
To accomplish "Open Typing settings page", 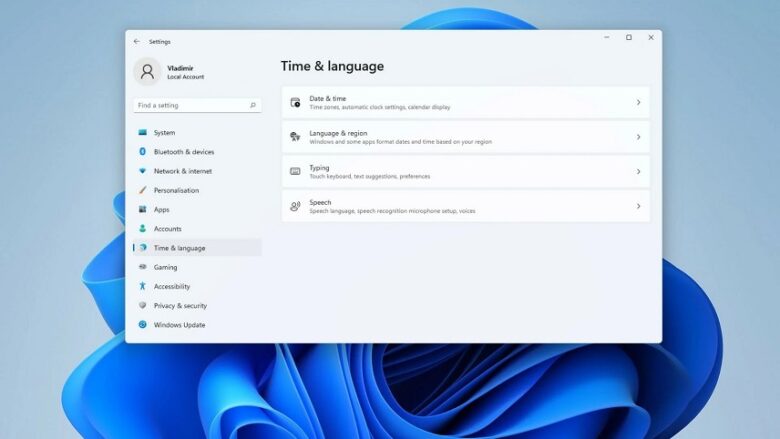I will coord(466,172).
